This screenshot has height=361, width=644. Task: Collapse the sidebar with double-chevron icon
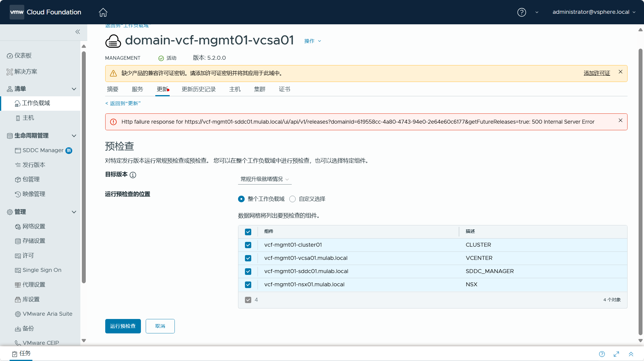tap(78, 32)
